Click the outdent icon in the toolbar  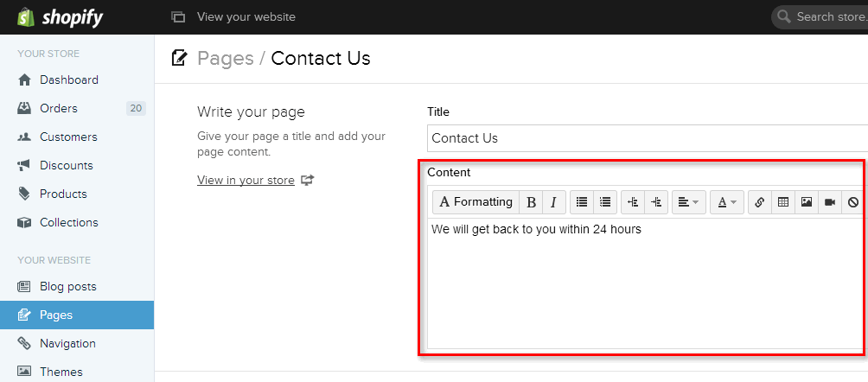(x=633, y=202)
